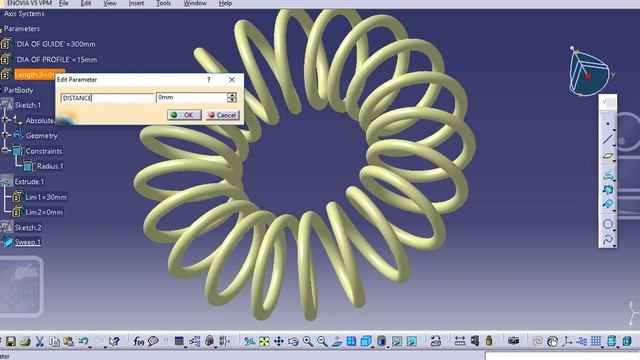Save the document with the floppy icon
The image size is (640, 360).
(x=11, y=341)
